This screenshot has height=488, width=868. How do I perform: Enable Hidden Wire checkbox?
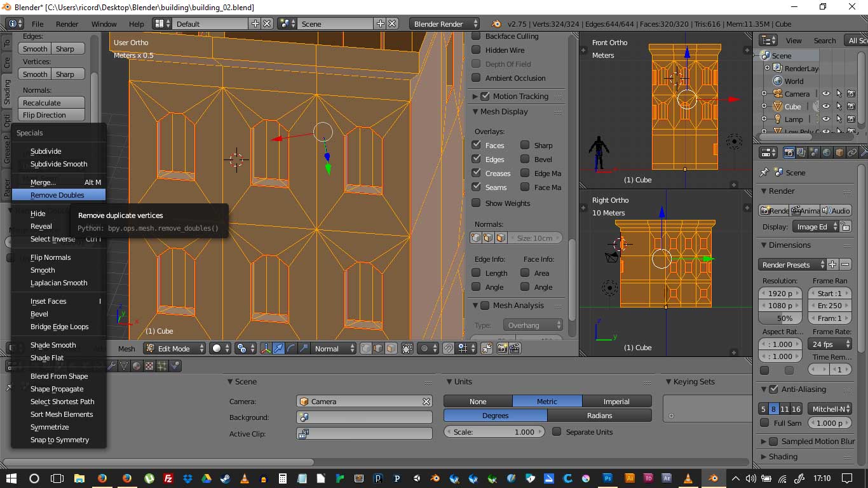(x=476, y=50)
